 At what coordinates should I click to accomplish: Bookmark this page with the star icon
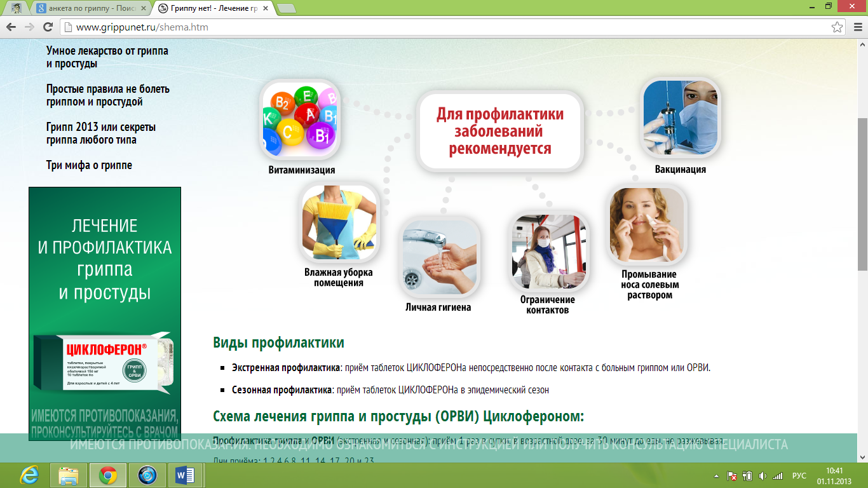[837, 27]
